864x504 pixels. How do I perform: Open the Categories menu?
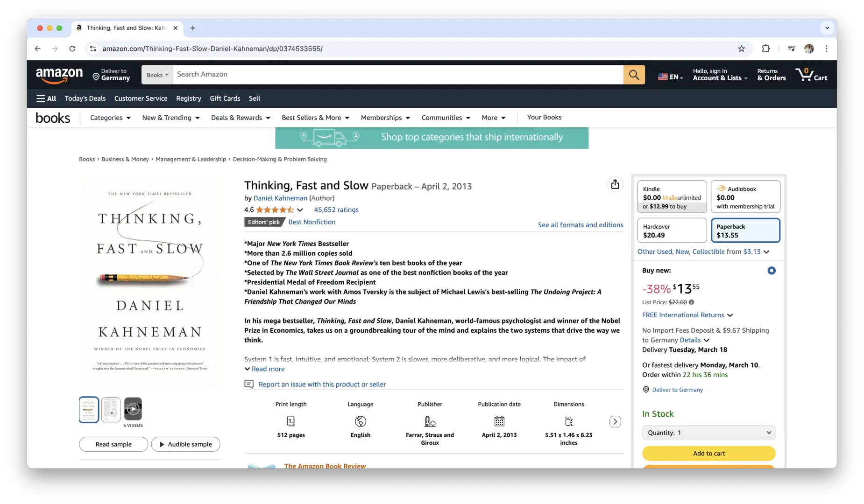pyautogui.click(x=110, y=118)
